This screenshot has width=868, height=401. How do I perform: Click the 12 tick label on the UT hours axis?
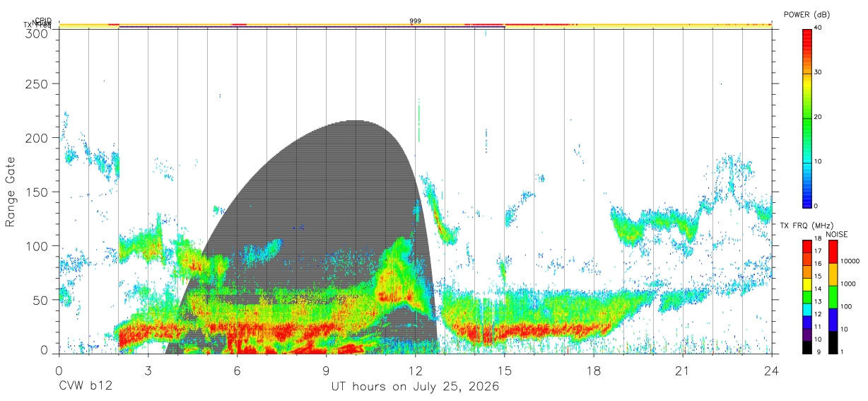click(416, 371)
